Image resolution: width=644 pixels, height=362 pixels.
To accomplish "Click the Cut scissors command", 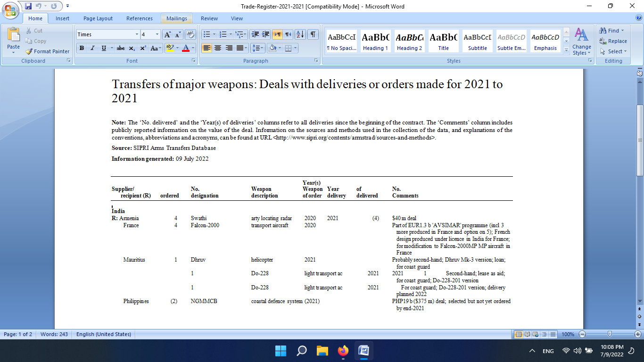I will [x=34, y=31].
